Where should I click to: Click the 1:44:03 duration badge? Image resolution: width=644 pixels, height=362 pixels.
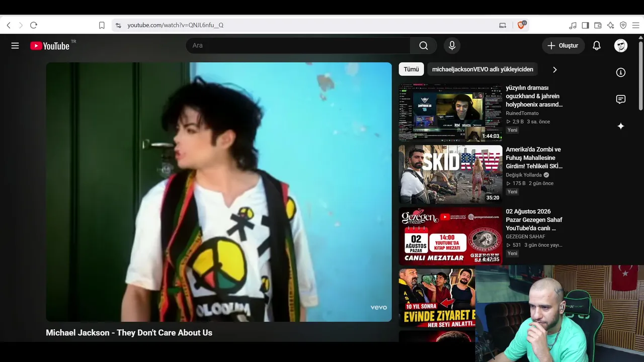click(x=491, y=136)
